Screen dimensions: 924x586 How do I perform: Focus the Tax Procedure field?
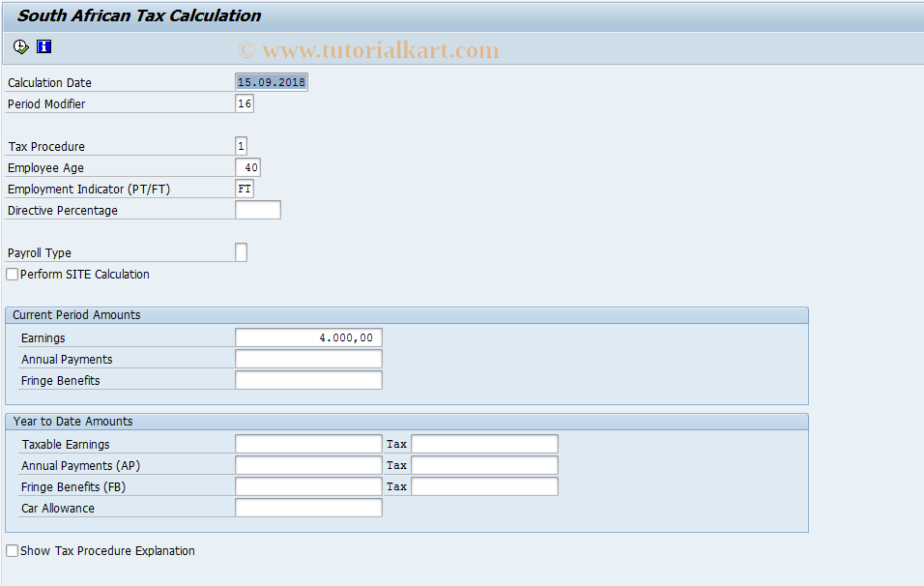[241, 146]
